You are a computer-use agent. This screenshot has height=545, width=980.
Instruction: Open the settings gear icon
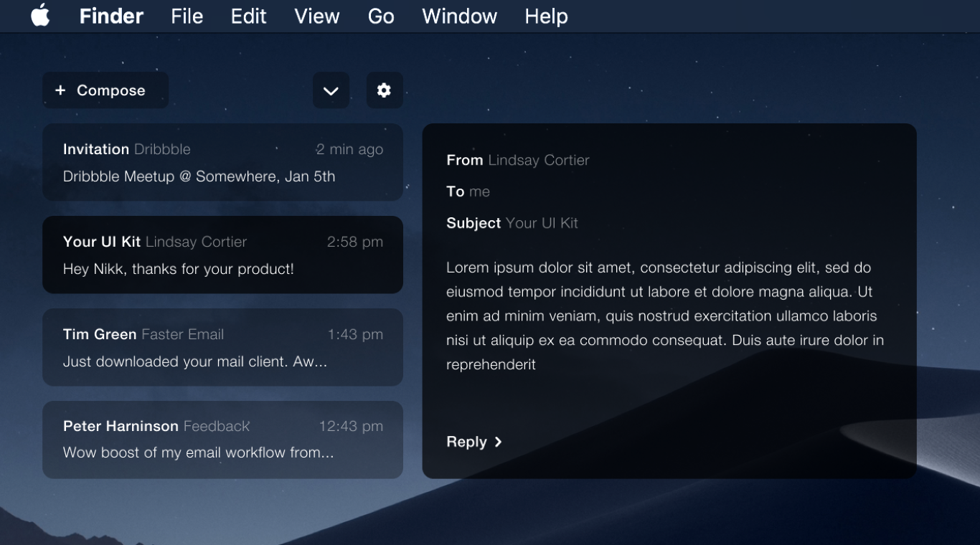pos(385,90)
